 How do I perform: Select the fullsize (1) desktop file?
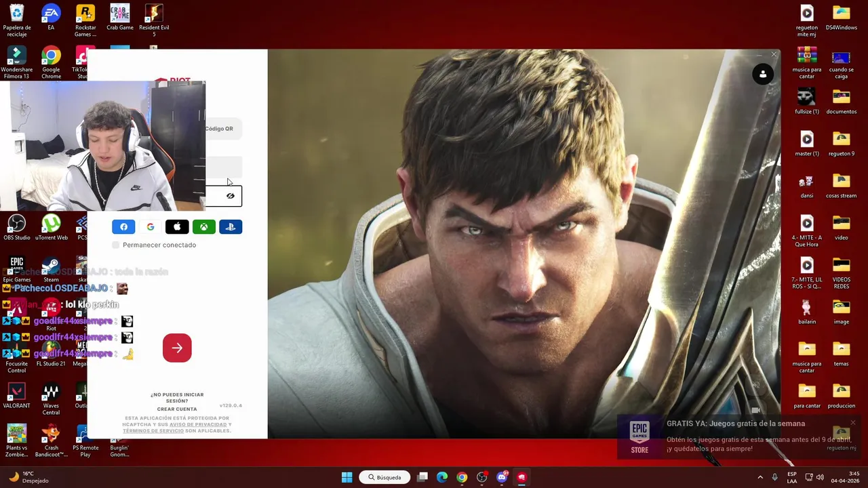(806, 102)
